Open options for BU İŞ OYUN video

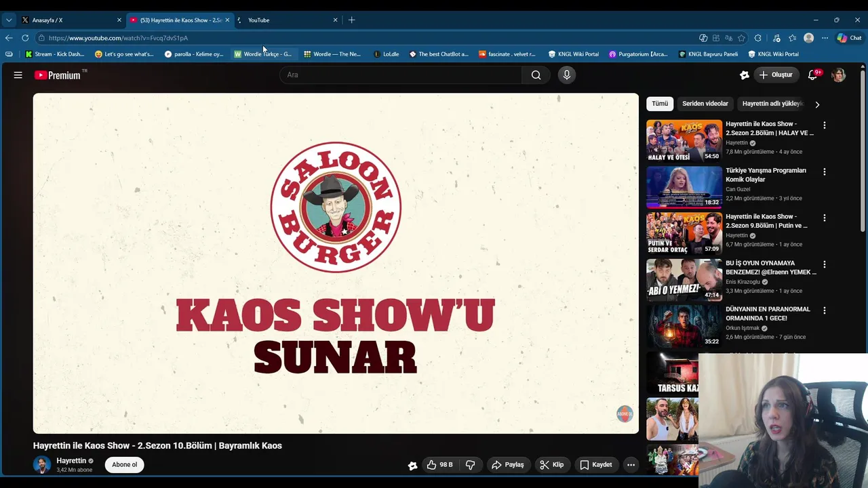(825, 264)
